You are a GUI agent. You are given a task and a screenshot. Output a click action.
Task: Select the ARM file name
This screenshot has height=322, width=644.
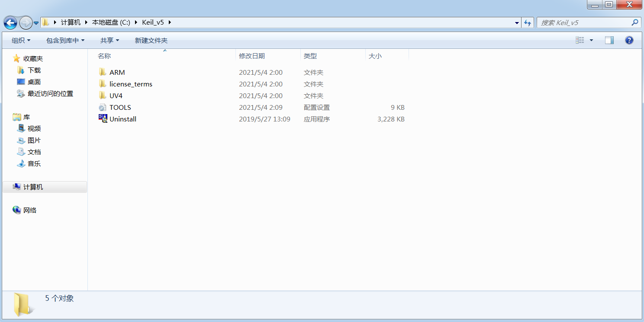(117, 73)
